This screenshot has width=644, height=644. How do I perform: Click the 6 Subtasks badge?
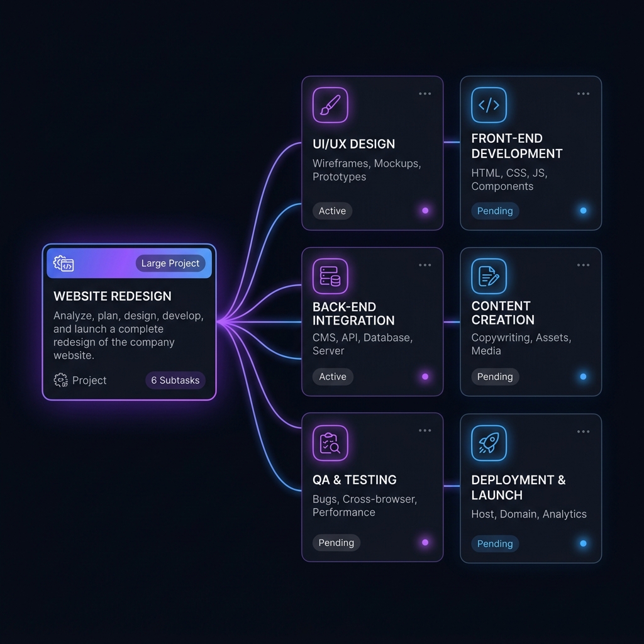[x=175, y=380]
